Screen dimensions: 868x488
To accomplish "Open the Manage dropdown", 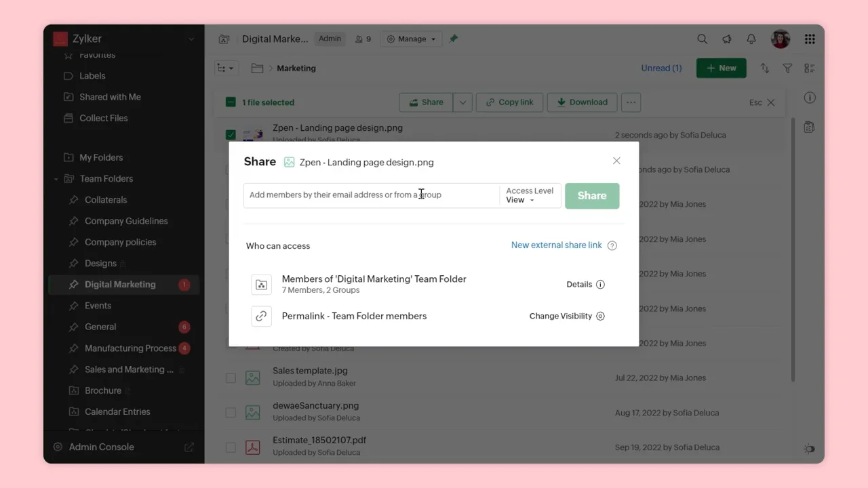I will click(411, 39).
